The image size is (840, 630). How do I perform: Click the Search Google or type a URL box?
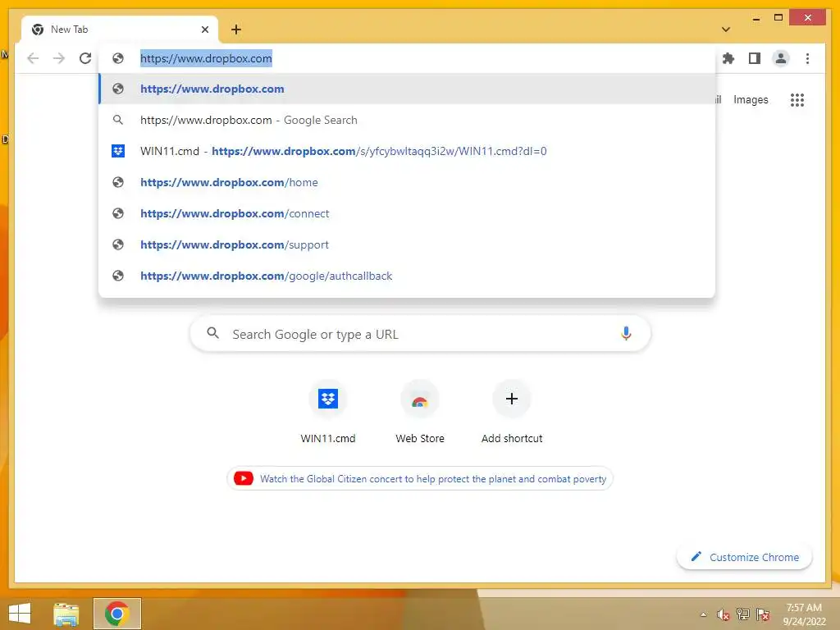tap(420, 334)
